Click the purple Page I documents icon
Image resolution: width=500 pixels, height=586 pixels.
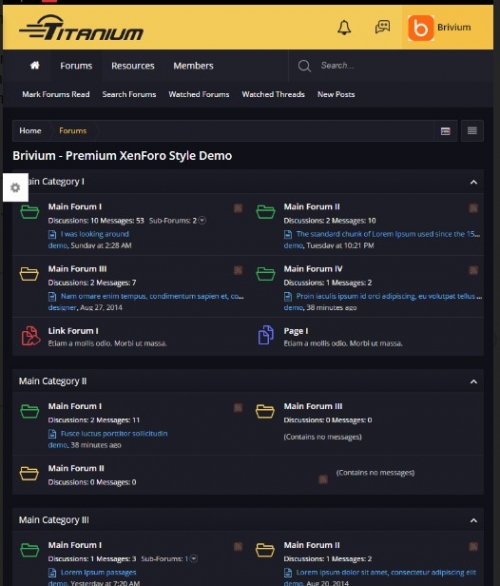[x=266, y=335]
